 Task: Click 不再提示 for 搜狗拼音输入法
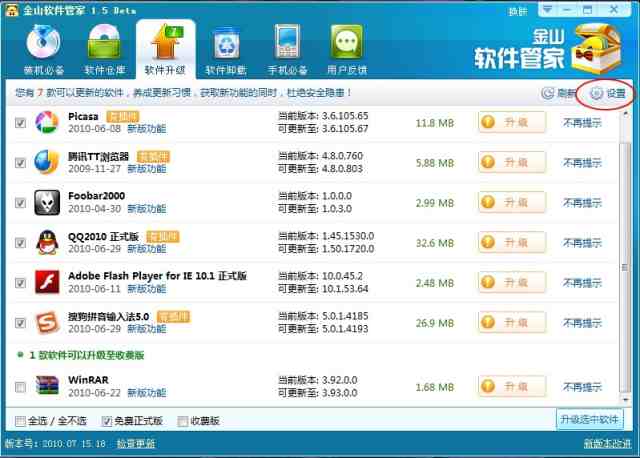pyautogui.click(x=582, y=322)
